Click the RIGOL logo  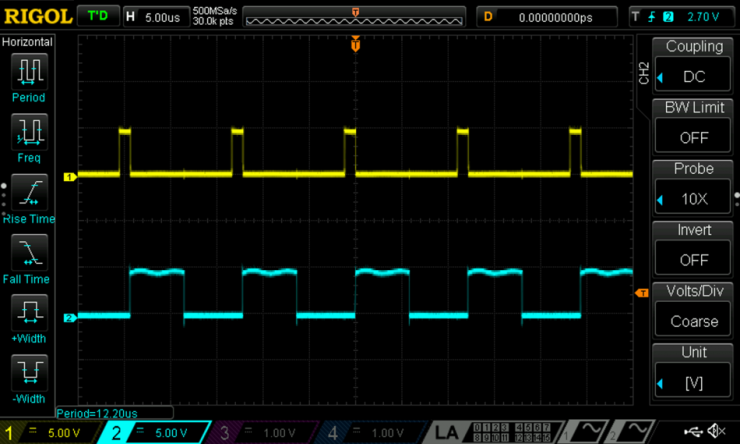pos(38,17)
